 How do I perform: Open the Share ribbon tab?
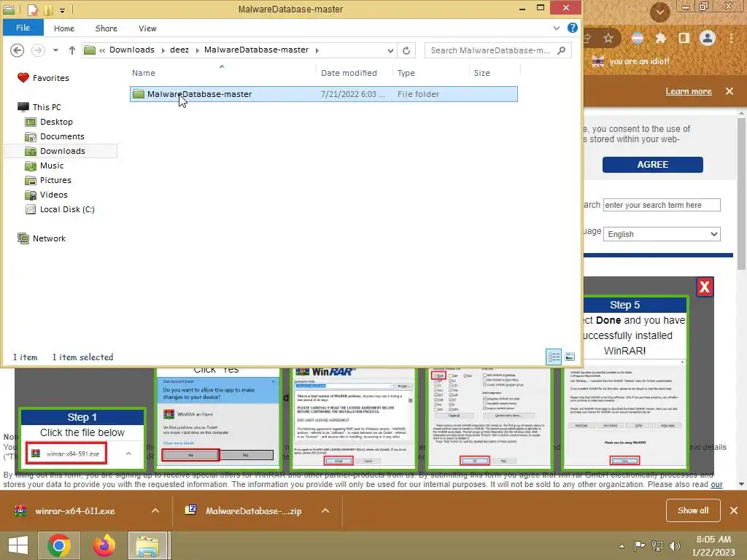pos(107,28)
